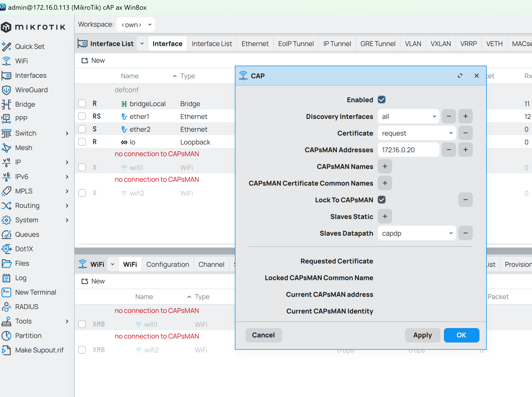This screenshot has height=397, width=532.
Task: Open the WiFi Configuration tab
Action: click(x=168, y=265)
